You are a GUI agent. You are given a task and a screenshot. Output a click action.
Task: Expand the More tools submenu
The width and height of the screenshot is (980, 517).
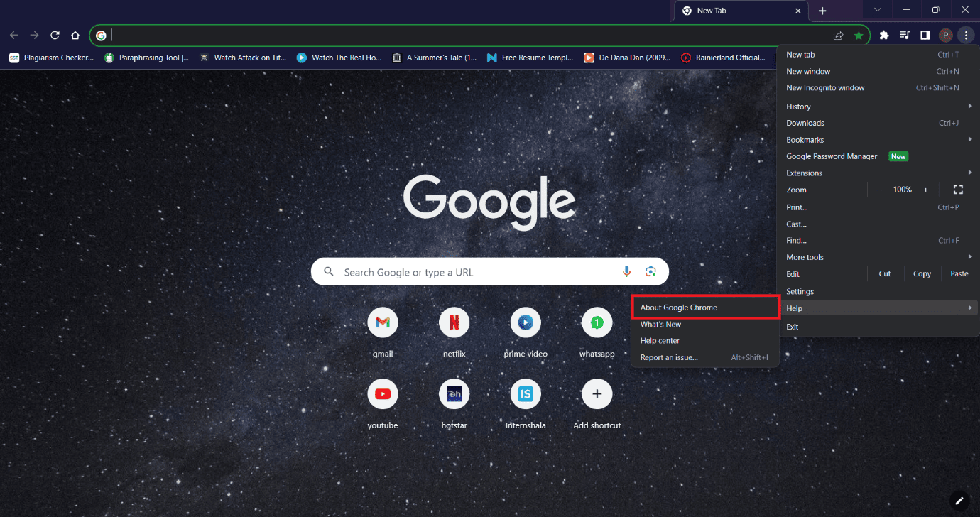click(x=878, y=257)
